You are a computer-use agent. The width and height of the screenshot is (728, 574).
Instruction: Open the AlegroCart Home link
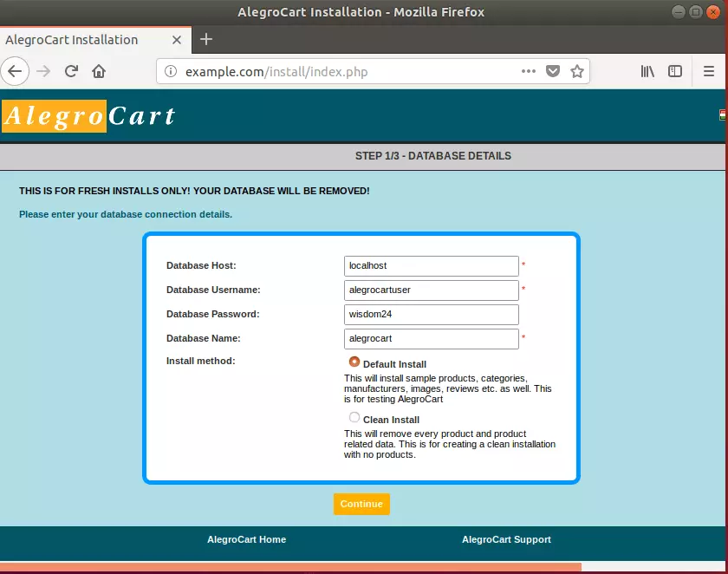246,539
